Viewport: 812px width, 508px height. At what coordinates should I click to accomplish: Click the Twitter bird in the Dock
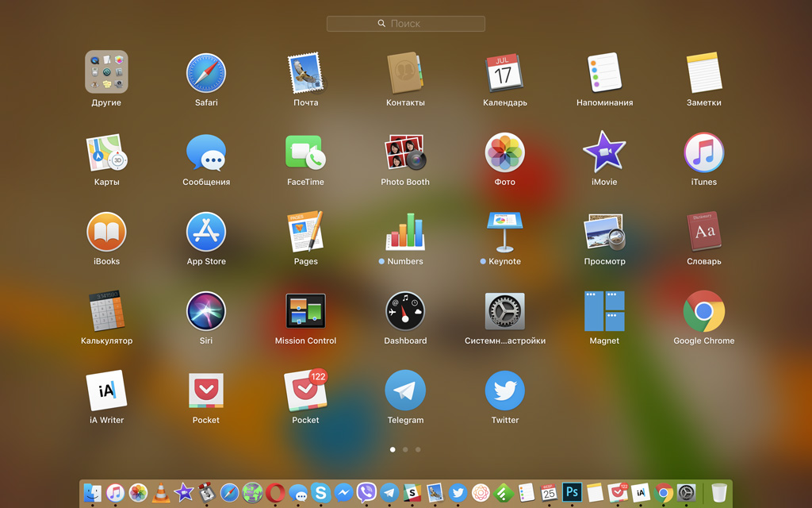(458, 492)
